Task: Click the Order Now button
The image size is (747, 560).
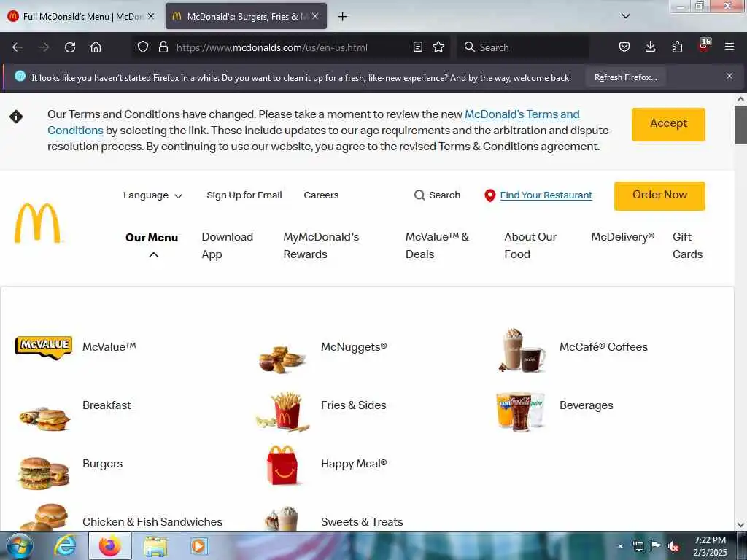Action: [659, 195]
